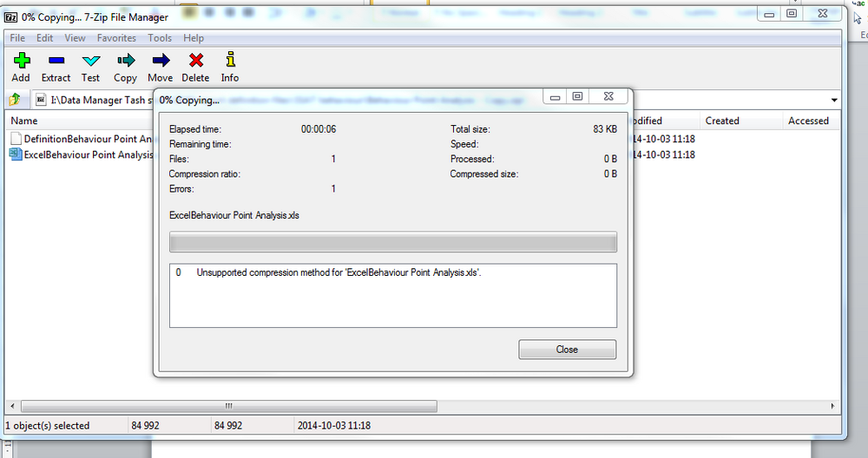Open the View menu
The width and height of the screenshot is (868, 458).
(x=75, y=37)
